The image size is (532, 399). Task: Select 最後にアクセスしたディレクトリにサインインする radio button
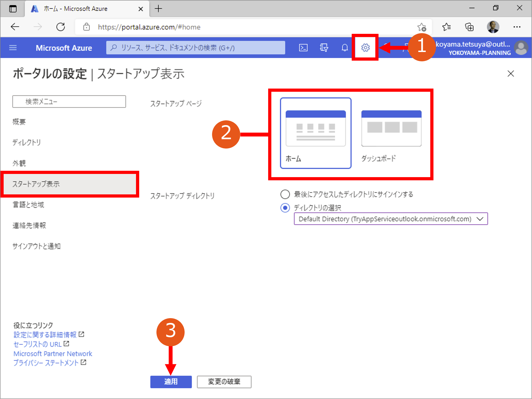click(x=285, y=194)
